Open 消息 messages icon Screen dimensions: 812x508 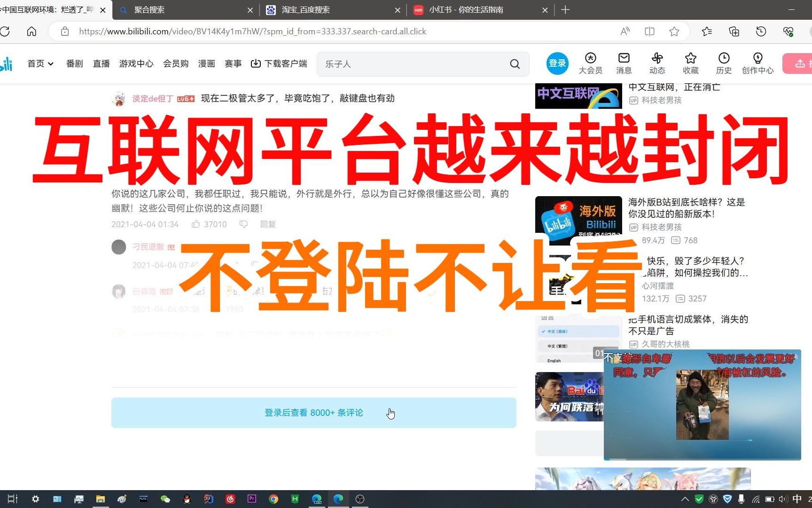coord(624,63)
